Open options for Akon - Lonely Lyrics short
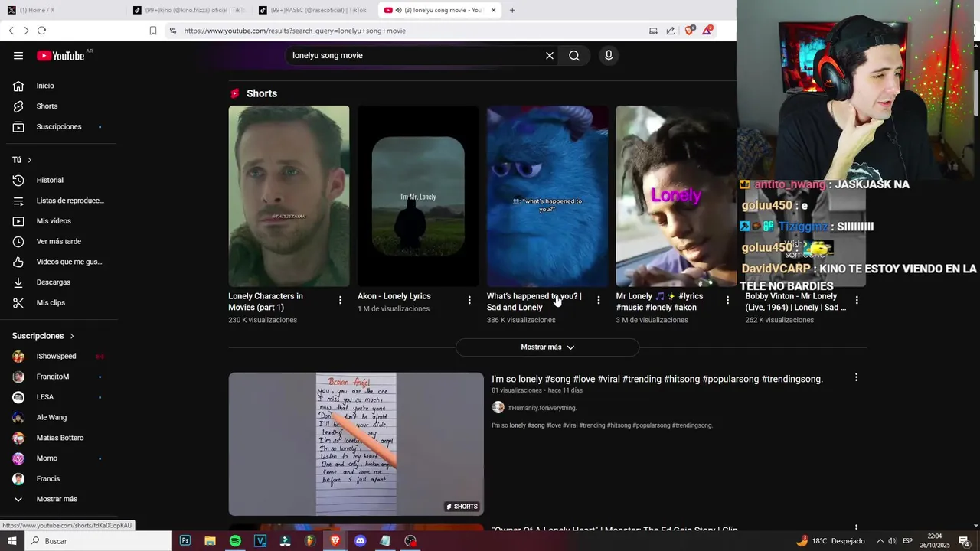This screenshot has height=551, width=980. pos(469,300)
